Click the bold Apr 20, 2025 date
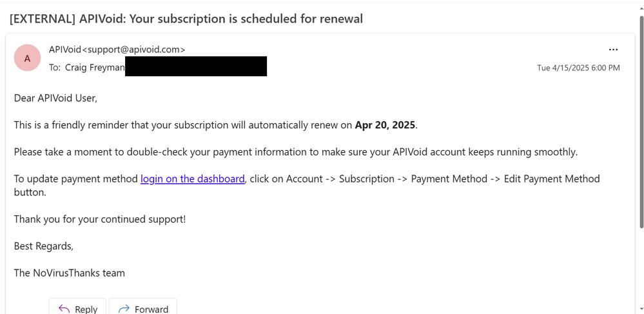The width and height of the screenshot is (644, 314). [x=385, y=125]
